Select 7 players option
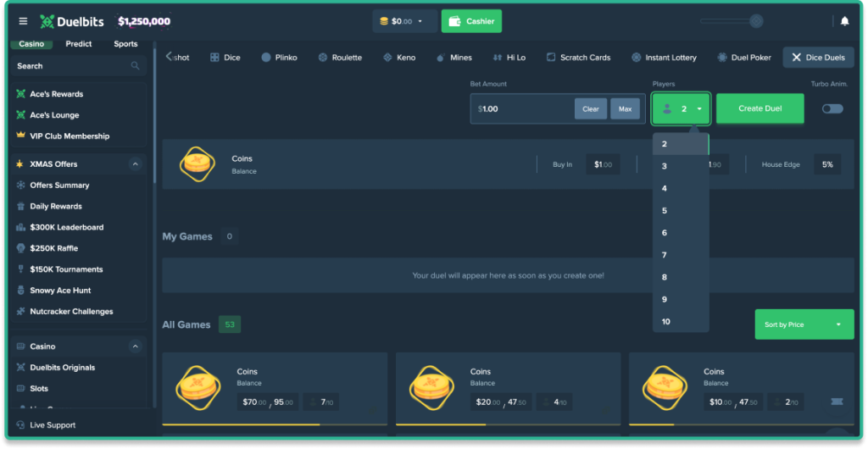The height and width of the screenshot is (449, 868). point(681,255)
